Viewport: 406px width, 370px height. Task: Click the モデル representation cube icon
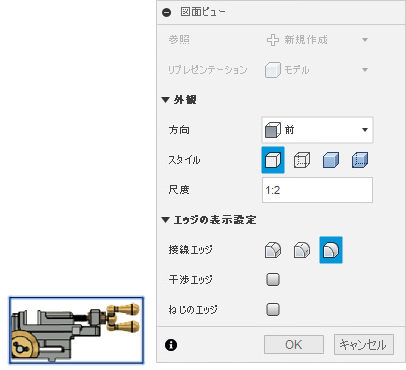[x=273, y=70]
